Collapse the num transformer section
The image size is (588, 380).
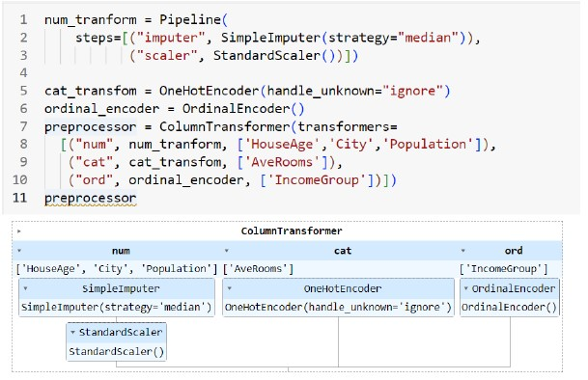19,251
